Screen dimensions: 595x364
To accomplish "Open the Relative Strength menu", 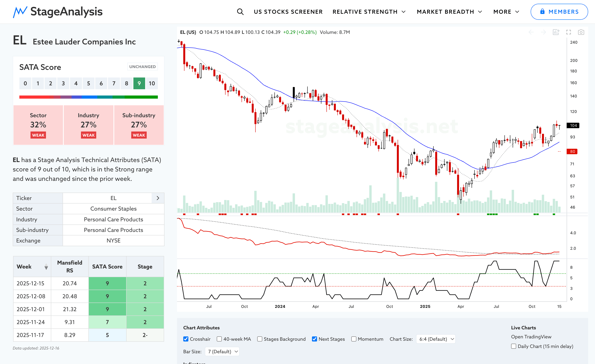I will (369, 12).
